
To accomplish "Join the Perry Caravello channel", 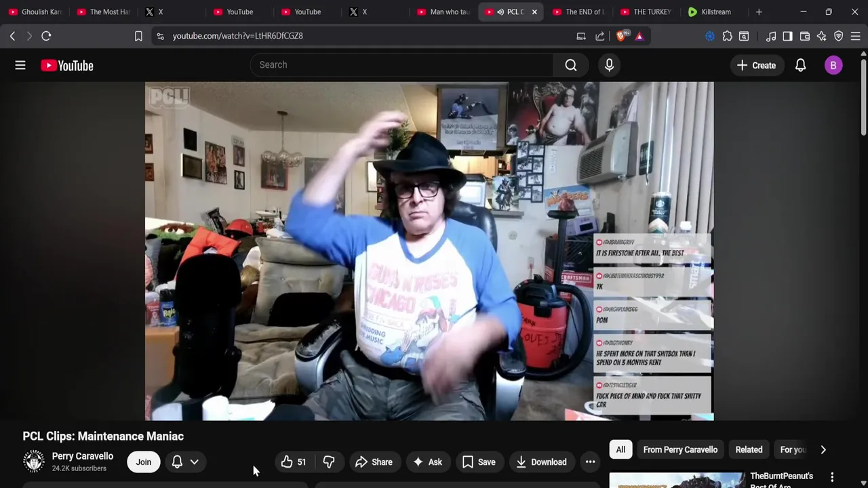I will tap(143, 462).
